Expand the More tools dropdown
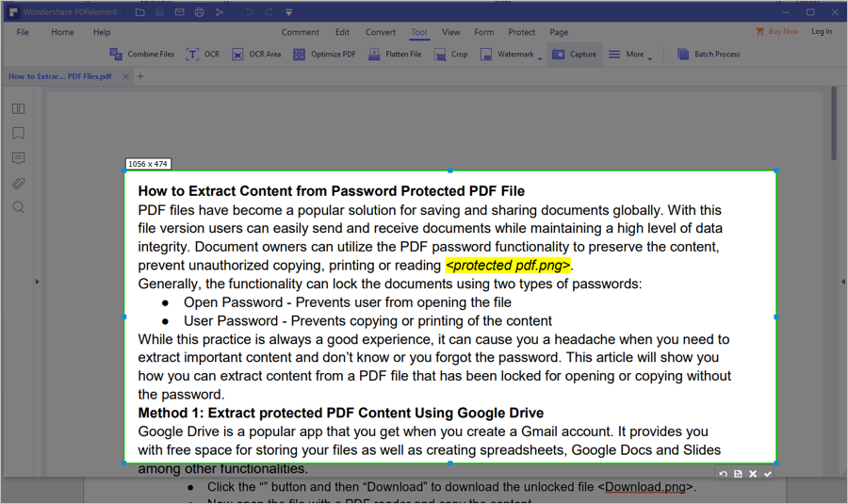The width and height of the screenshot is (848, 504). (x=649, y=57)
